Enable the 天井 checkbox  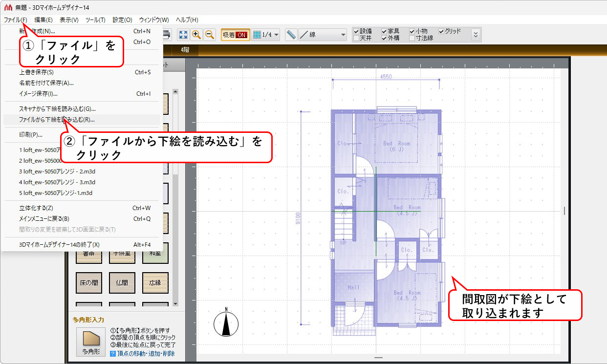(356, 38)
